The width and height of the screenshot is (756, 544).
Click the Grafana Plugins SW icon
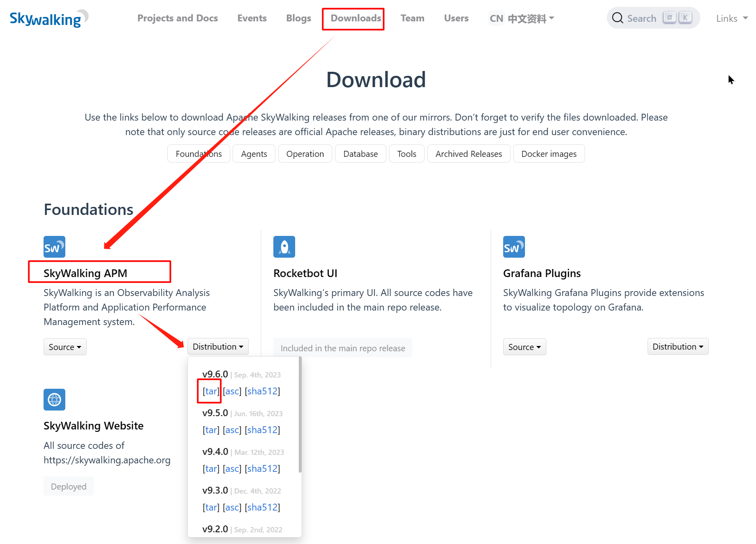514,247
